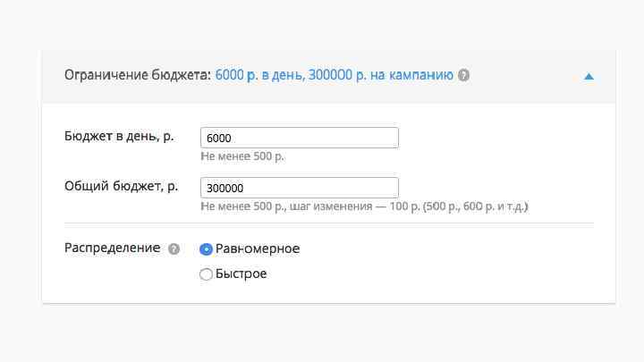Click the Распределение label
This screenshot has width=644, height=362.
[x=113, y=248]
